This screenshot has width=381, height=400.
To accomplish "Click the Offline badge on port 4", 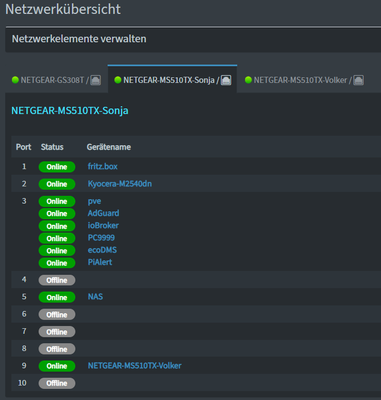I will click(x=57, y=280).
